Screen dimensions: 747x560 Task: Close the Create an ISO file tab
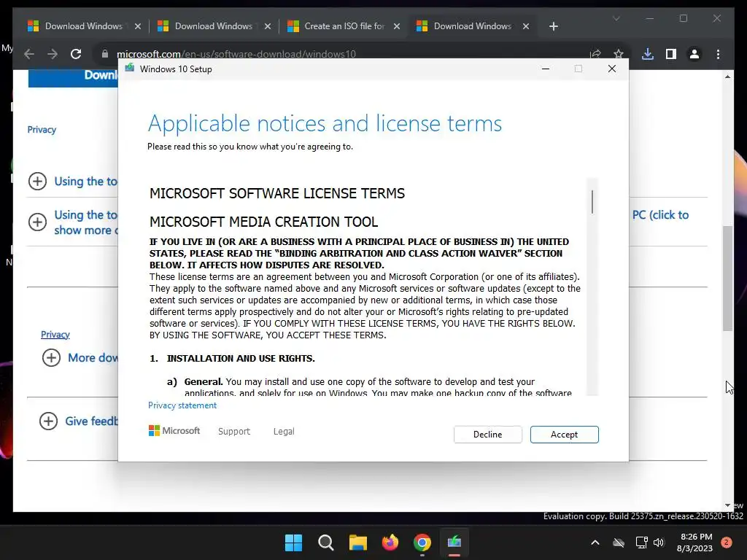396,26
